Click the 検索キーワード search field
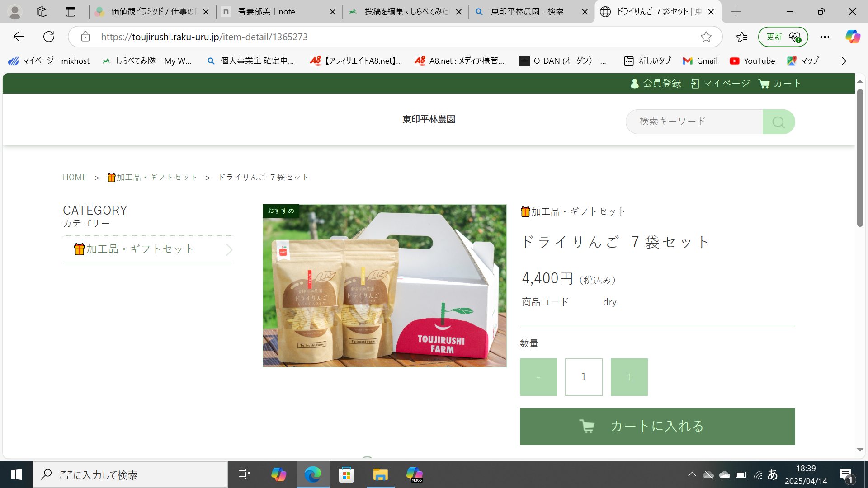 (694, 122)
